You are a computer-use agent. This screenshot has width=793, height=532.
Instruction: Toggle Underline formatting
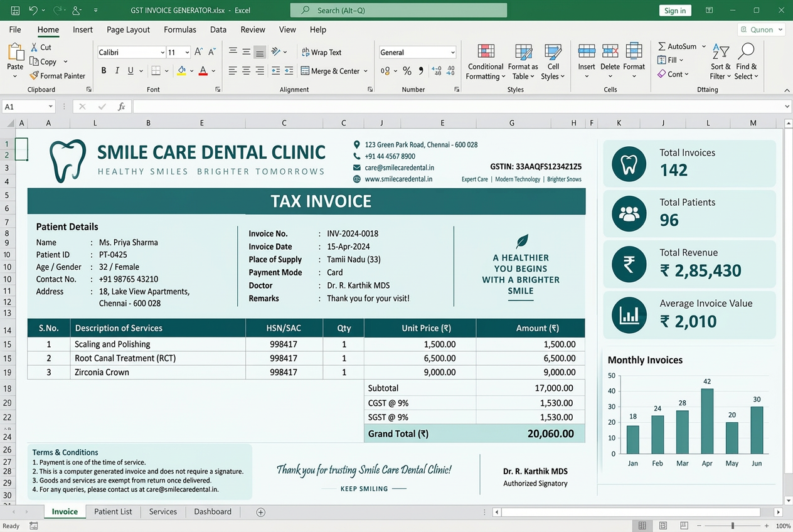coord(130,71)
